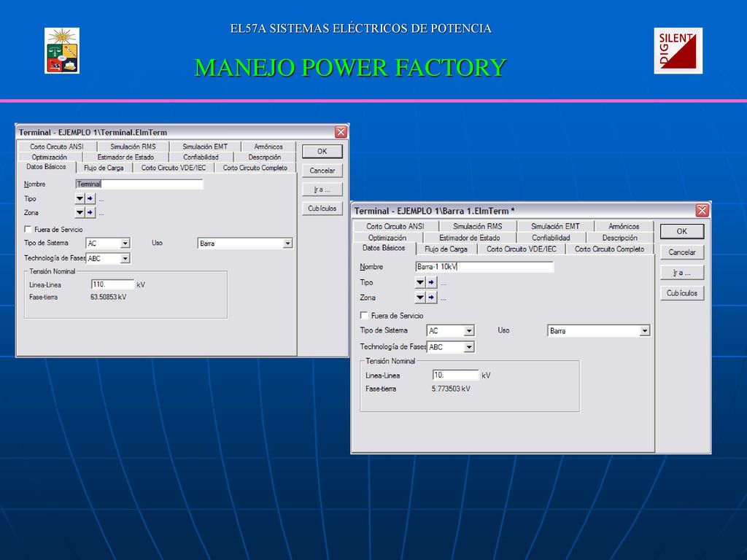The image size is (747, 560).
Task: Open the Armónicos tab in Terminal.ElmTerm dialog
Action: click(x=268, y=147)
